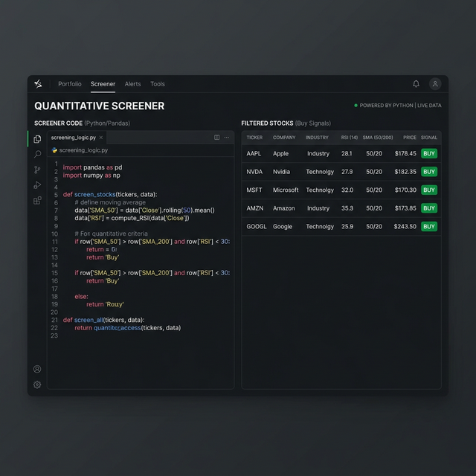This screenshot has height=476, width=476.
Task: Click the $243.50 price value
Action: point(405,226)
